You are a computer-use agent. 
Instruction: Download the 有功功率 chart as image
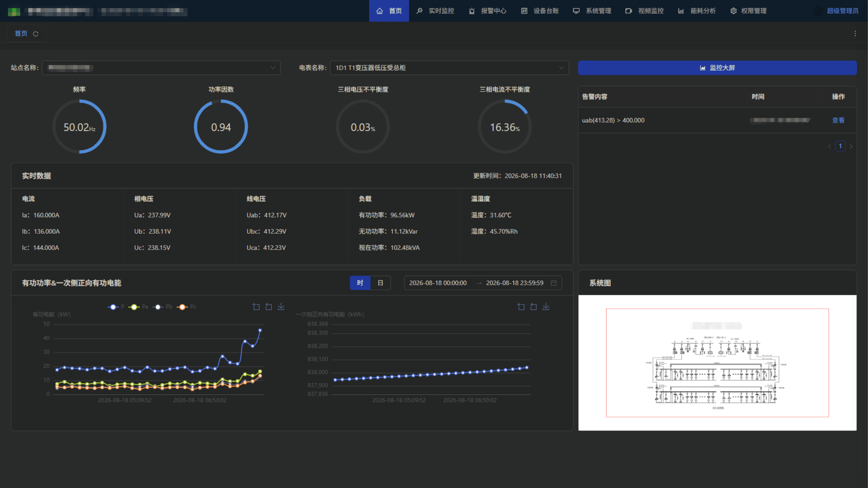[281, 306]
